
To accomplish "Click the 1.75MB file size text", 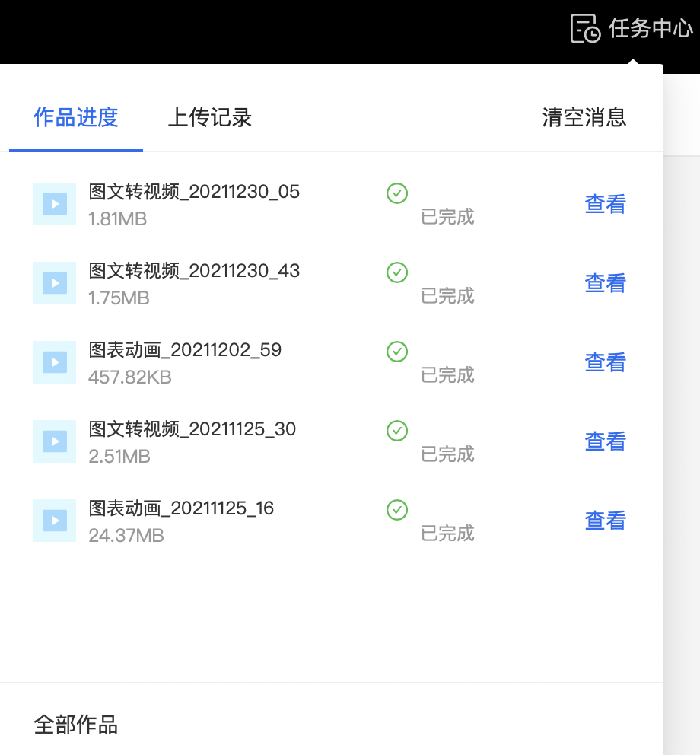I will pos(119,298).
